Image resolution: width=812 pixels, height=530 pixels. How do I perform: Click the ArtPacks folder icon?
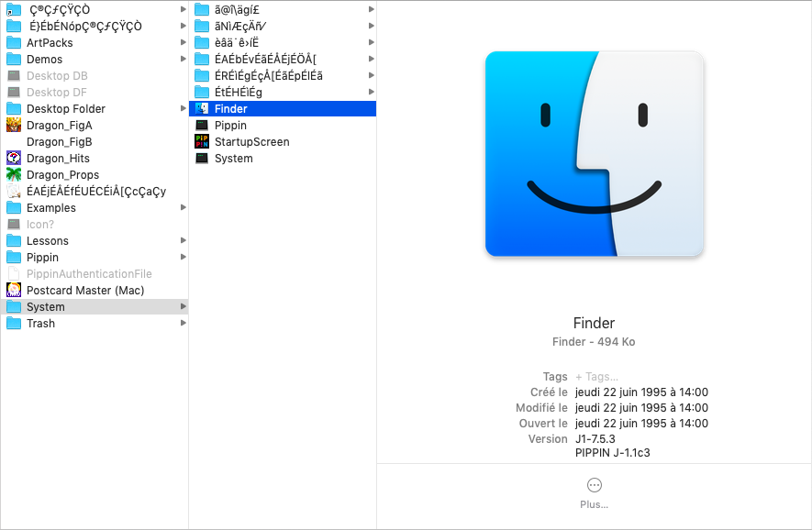click(14, 43)
